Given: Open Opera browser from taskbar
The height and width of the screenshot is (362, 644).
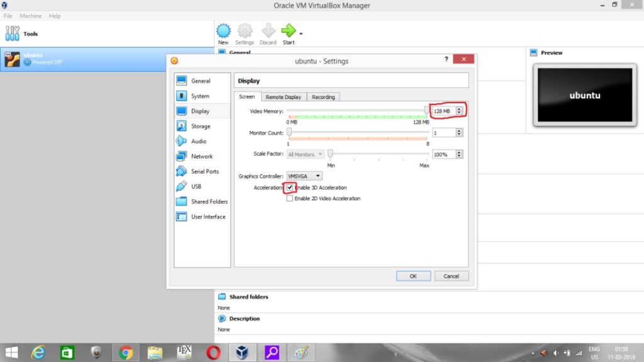Looking at the screenshot, I should [x=213, y=353].
